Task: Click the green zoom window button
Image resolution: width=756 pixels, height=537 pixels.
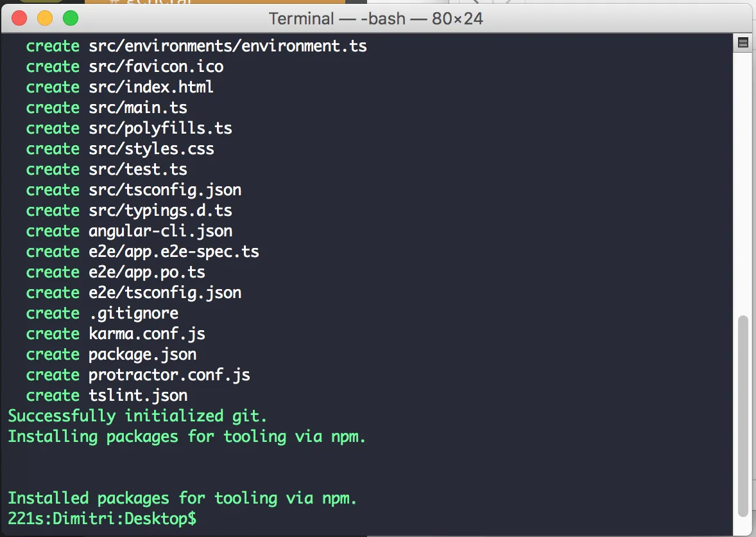Action: click(x=70, y=19)
